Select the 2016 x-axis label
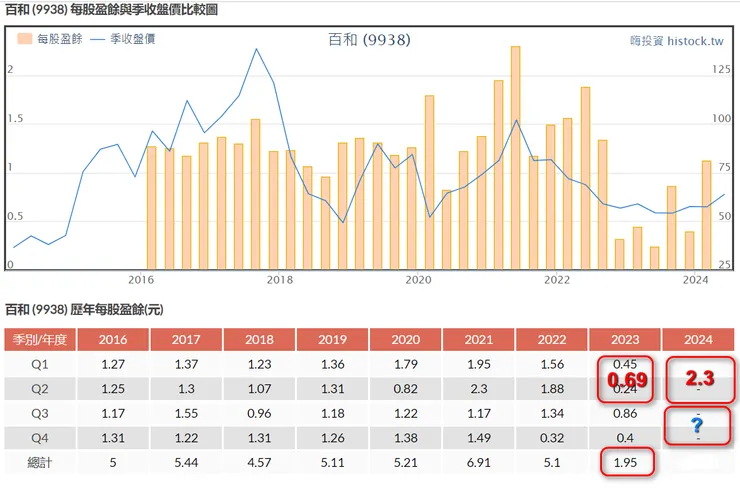740x490 pixels. [141, 280]
